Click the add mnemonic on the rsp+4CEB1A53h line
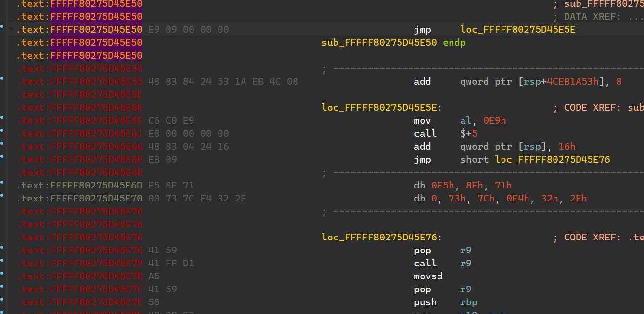Viewport: 644px width, 314px height. [423, 82]
